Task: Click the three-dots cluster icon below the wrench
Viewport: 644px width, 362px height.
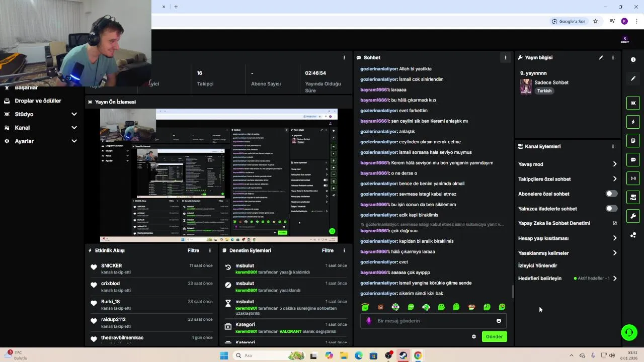Action: click(633, 235)
